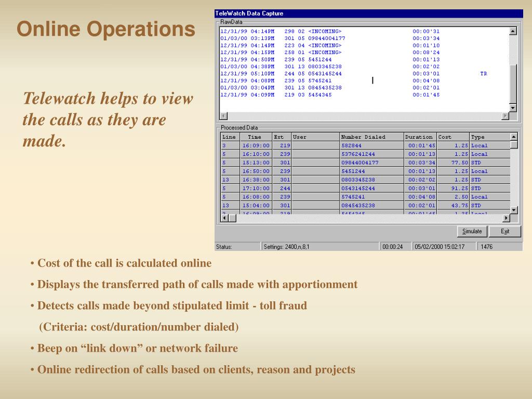
Task: Click Processed Data horizontal scroll right arrow
Action: 506,218
